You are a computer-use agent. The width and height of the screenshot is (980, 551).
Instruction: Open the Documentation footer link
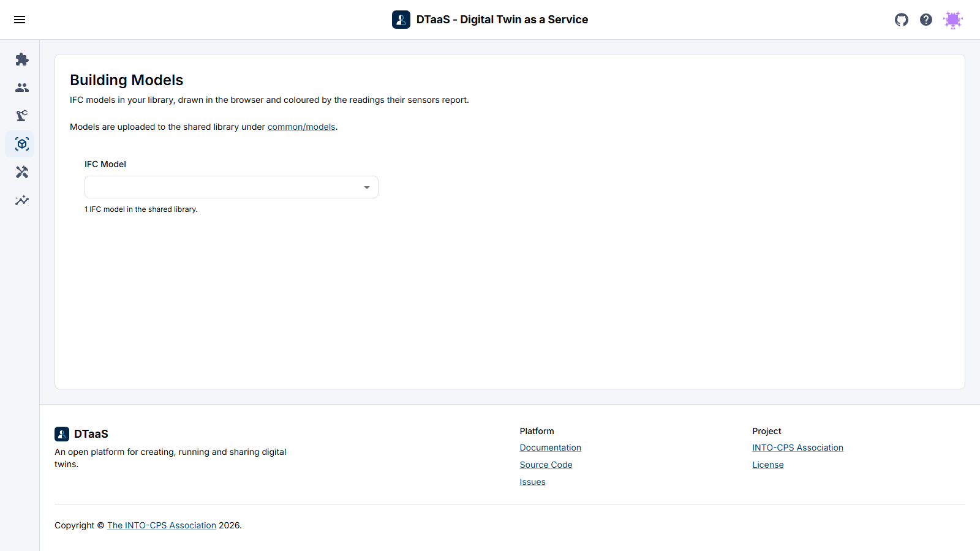551,448
